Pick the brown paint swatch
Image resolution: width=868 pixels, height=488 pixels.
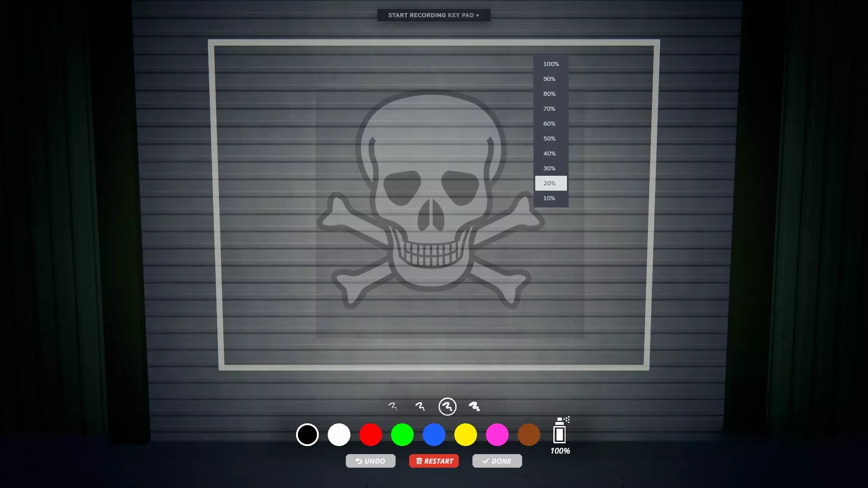529,435
